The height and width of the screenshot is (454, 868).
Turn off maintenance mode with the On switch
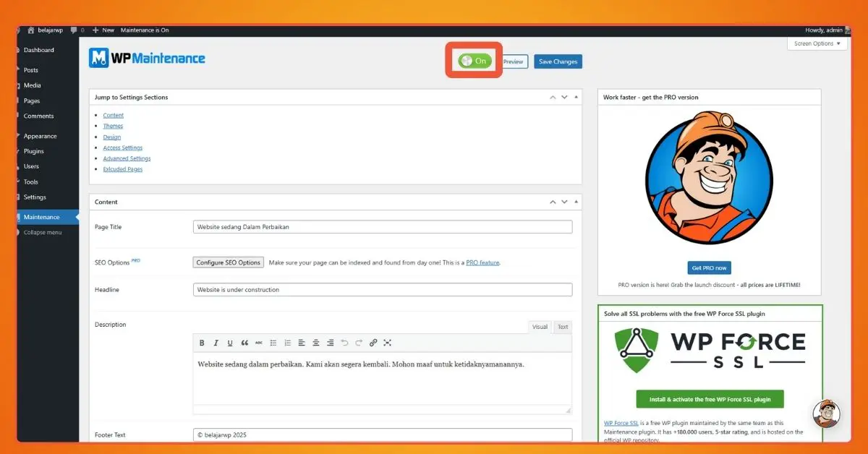point(474,61)
